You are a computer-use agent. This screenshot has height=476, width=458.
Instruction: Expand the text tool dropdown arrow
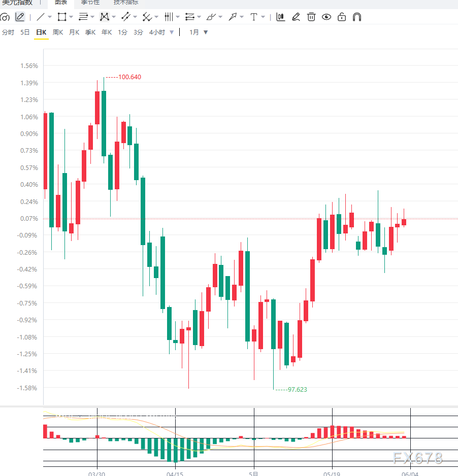pyautogui.click(x=263, y=17)
